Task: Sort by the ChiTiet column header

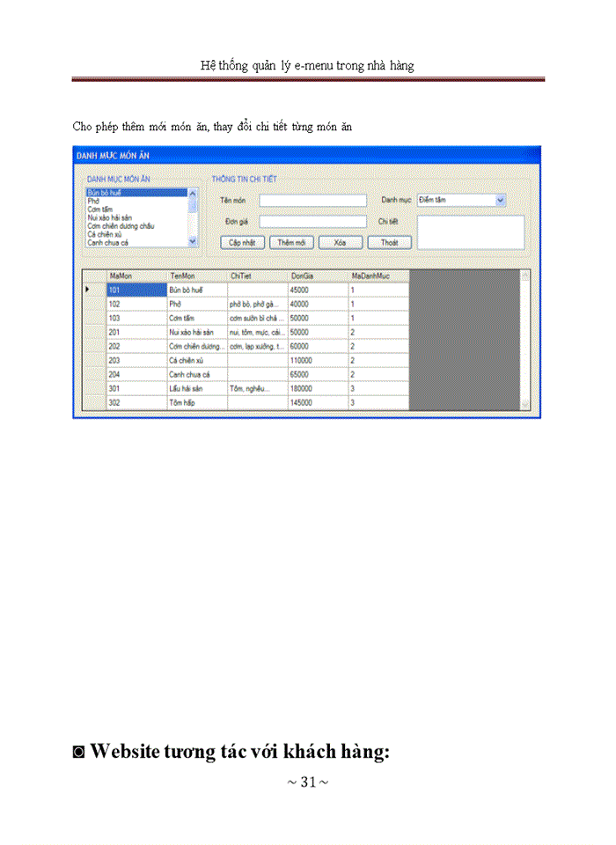Action: [x=258, y=276]
